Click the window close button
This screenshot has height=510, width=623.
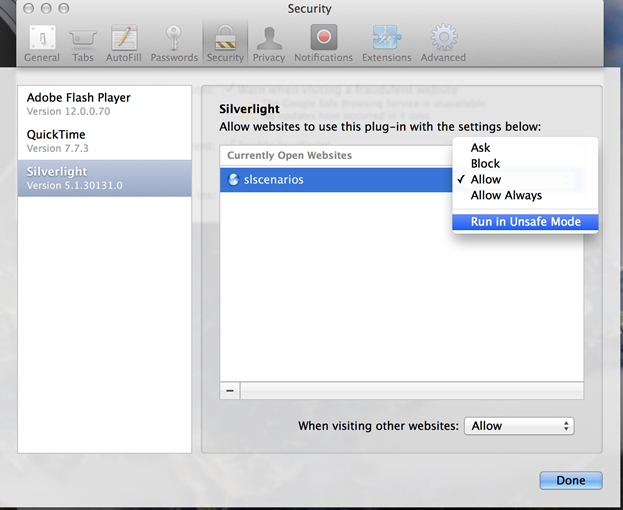point(28,8)
